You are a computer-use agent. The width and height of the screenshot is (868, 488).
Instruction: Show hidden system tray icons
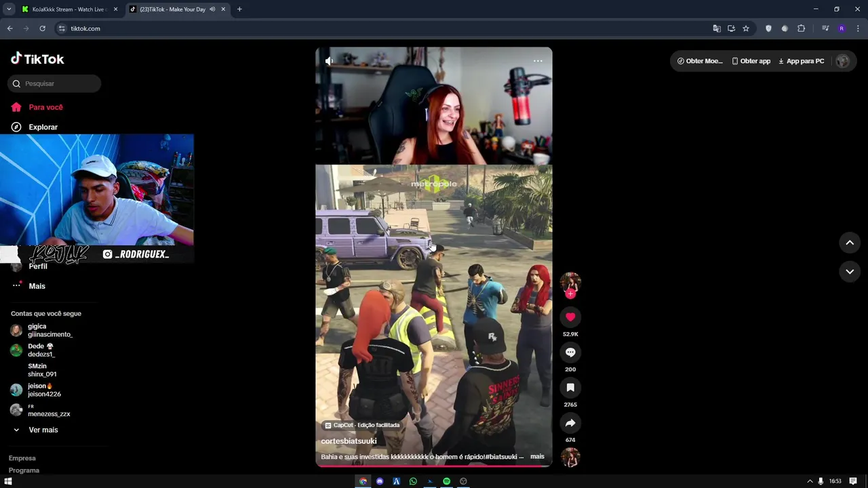tap(809, 481)
